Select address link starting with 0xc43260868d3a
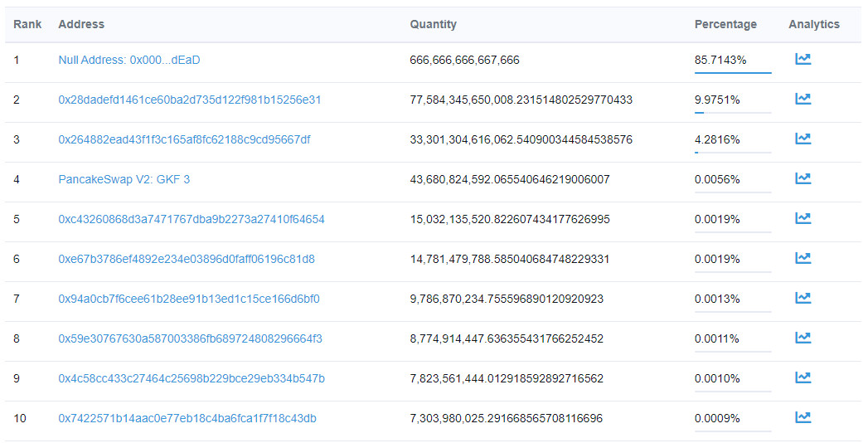This screenshot has height=443, width=868. pos(192,219)
